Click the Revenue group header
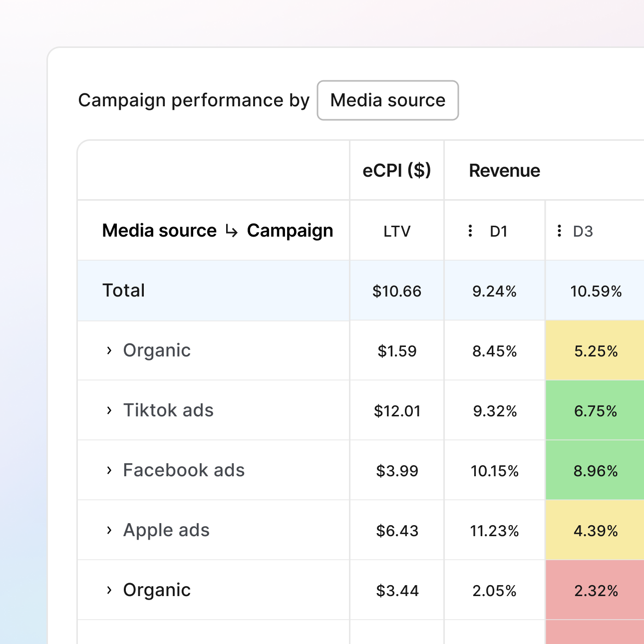Screen dimensions: 644x644 pos(504,170)
